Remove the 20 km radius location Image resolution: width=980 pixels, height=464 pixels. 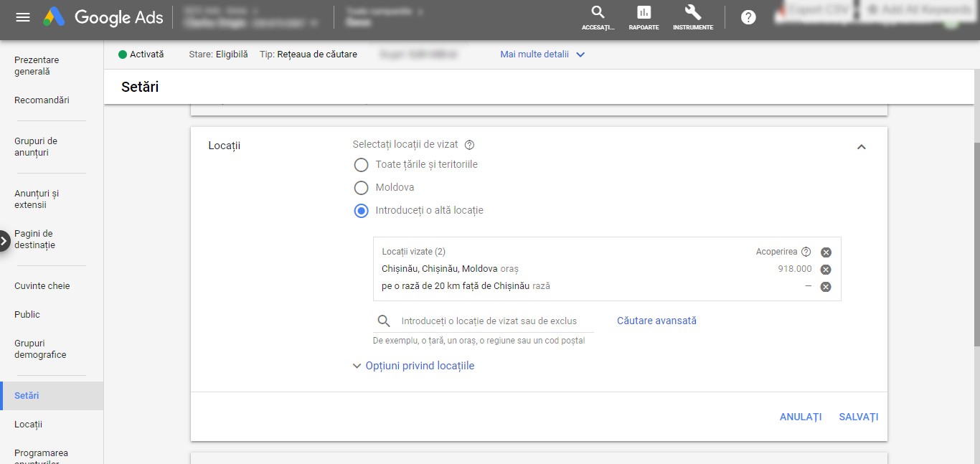826,287
